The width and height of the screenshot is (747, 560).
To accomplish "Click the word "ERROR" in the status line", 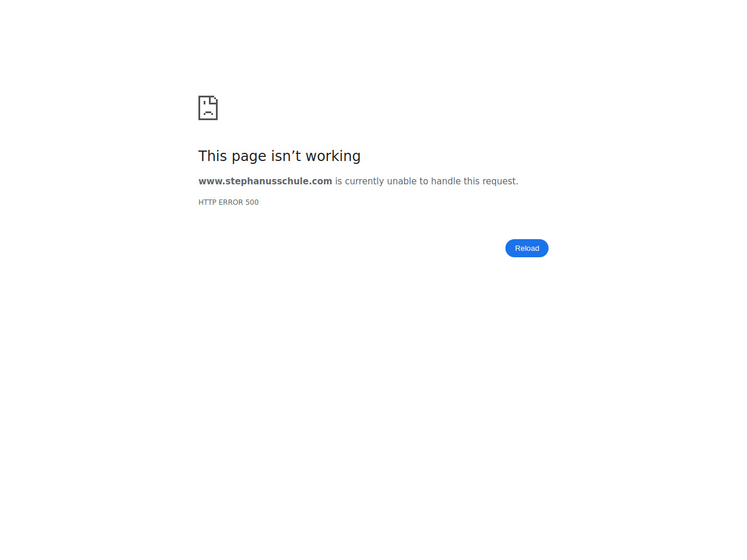I will tap(231, 202).
